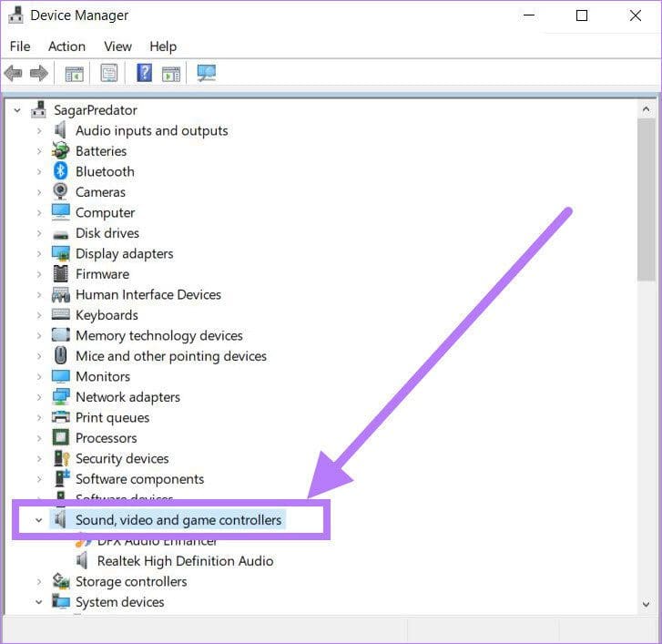This screenshot has width=662, height=644.
Task: Show/hide console tree toolbar icon
Action: (75, 74)
